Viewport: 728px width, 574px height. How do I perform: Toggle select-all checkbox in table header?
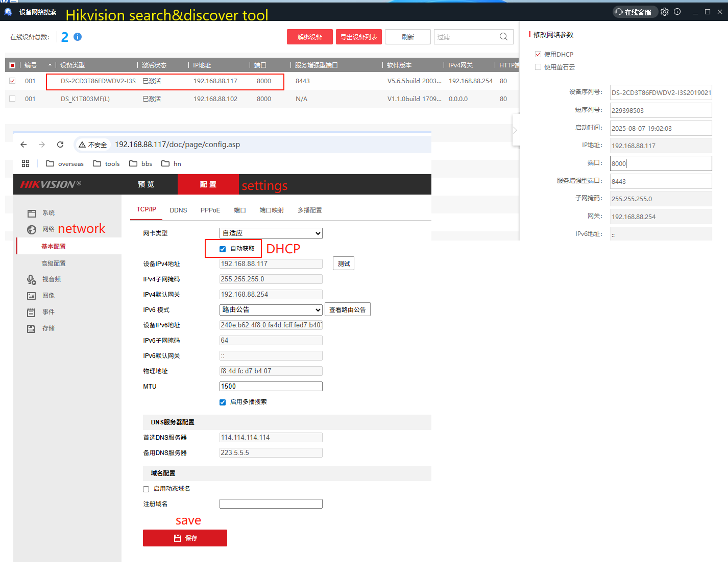12,65
